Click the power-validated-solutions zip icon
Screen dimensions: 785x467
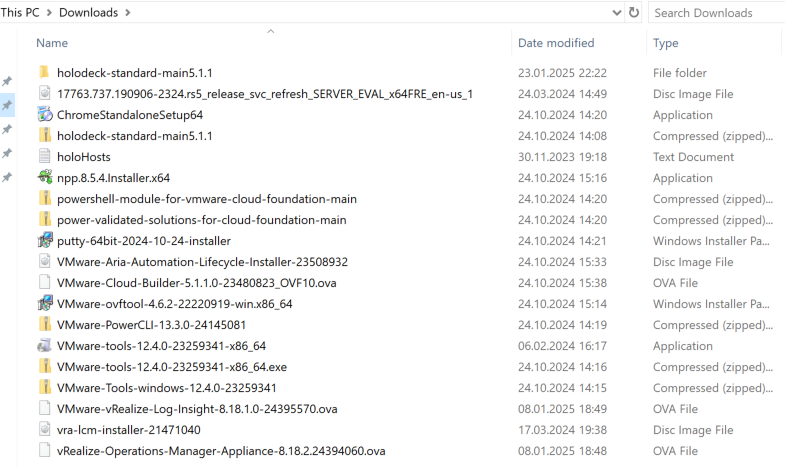[45, 220]
